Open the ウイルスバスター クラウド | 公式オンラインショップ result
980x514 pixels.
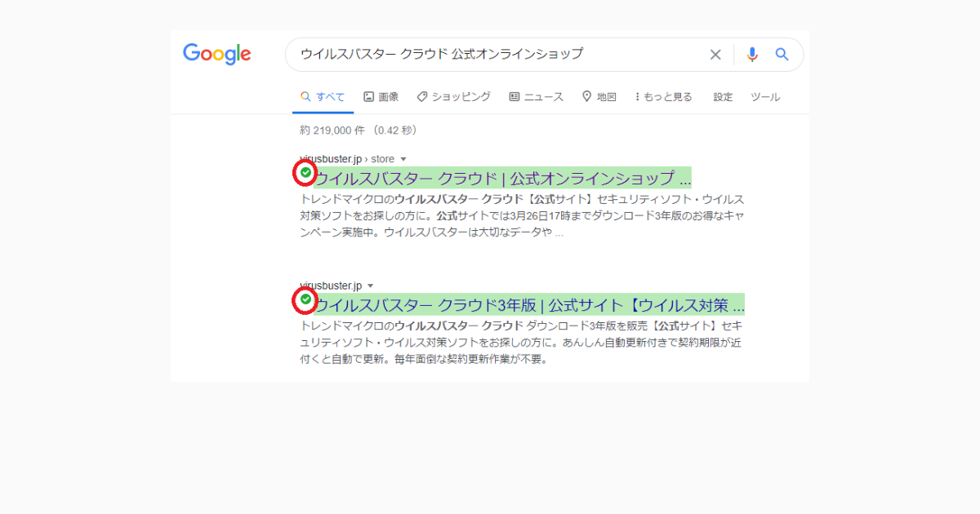pos(502,178)
